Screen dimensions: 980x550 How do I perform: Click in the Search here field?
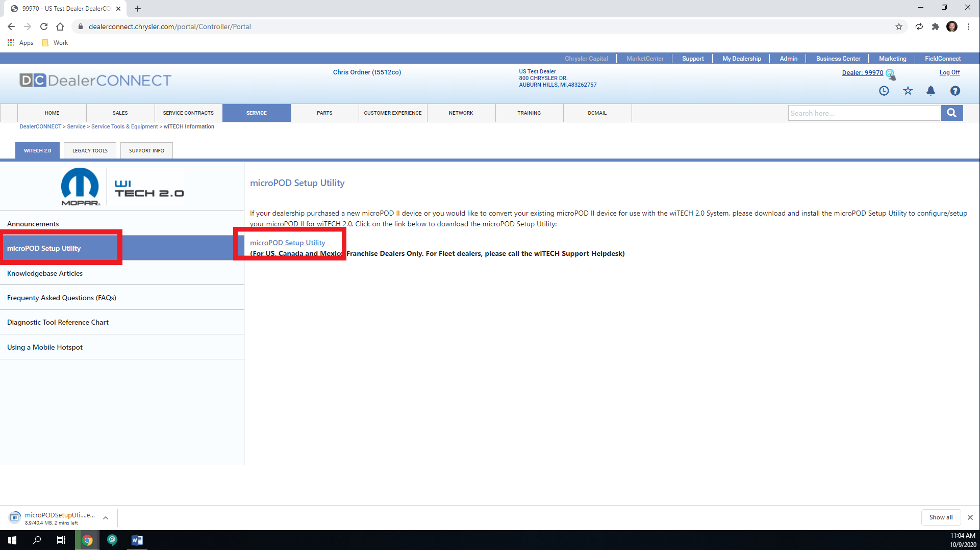click(x=864, y=113)
